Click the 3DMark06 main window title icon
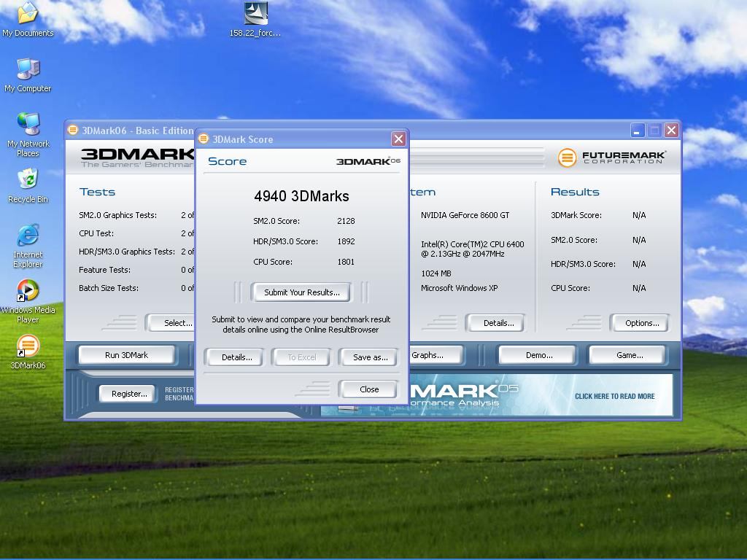The height and width of the screenshot is (560, 747). click(73, 130)
